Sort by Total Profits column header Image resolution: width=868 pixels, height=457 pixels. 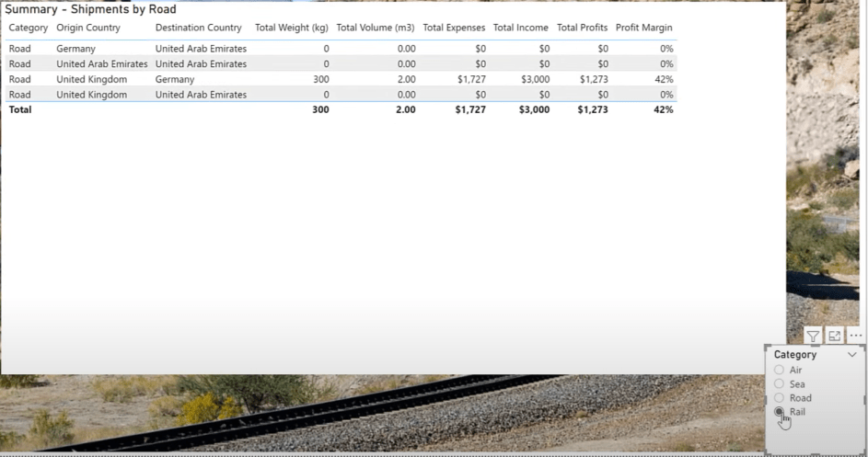point(582,28)
